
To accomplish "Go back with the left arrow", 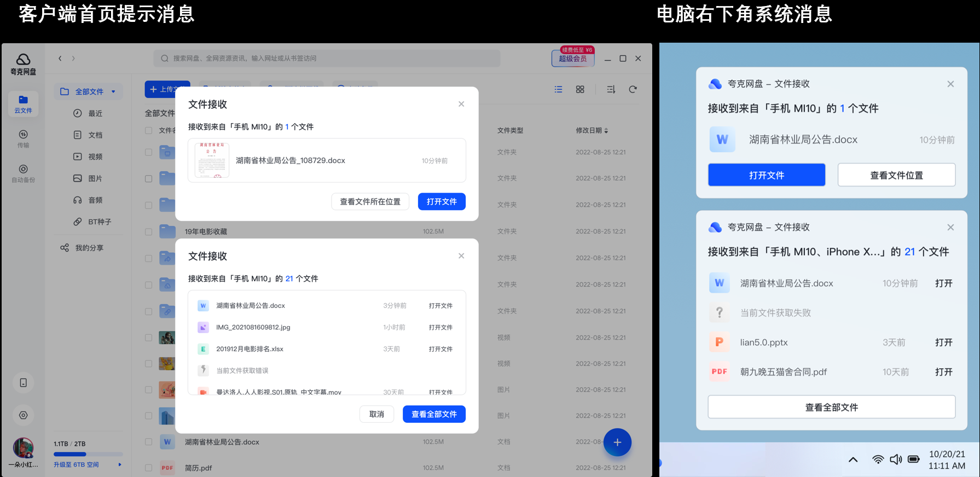I will point(60,58).
